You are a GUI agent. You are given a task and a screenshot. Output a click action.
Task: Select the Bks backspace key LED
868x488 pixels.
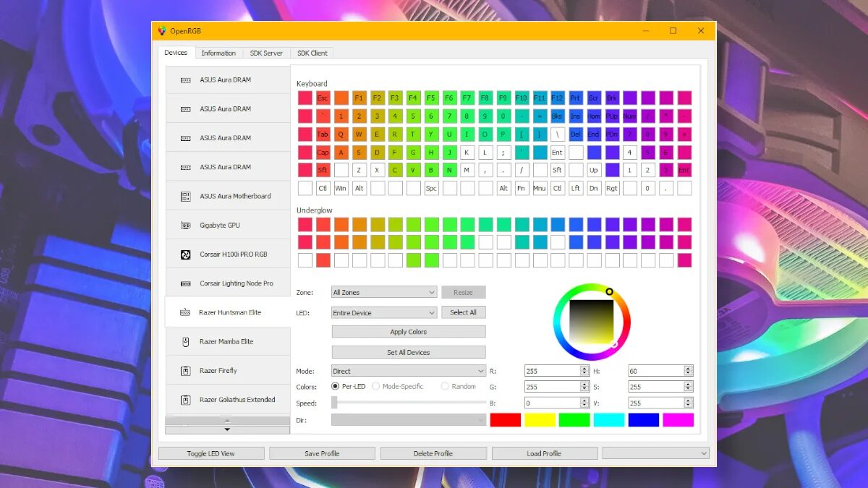click(558, 116)
